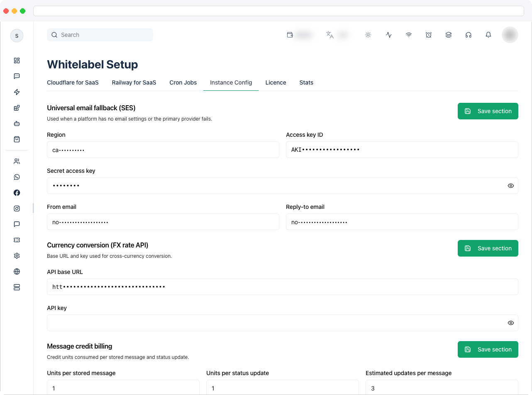The width and height of the screenshot is (532, 395).
Task: Click the 'Currency conversion (FX rate API)' heading
Action: [98, 245]
